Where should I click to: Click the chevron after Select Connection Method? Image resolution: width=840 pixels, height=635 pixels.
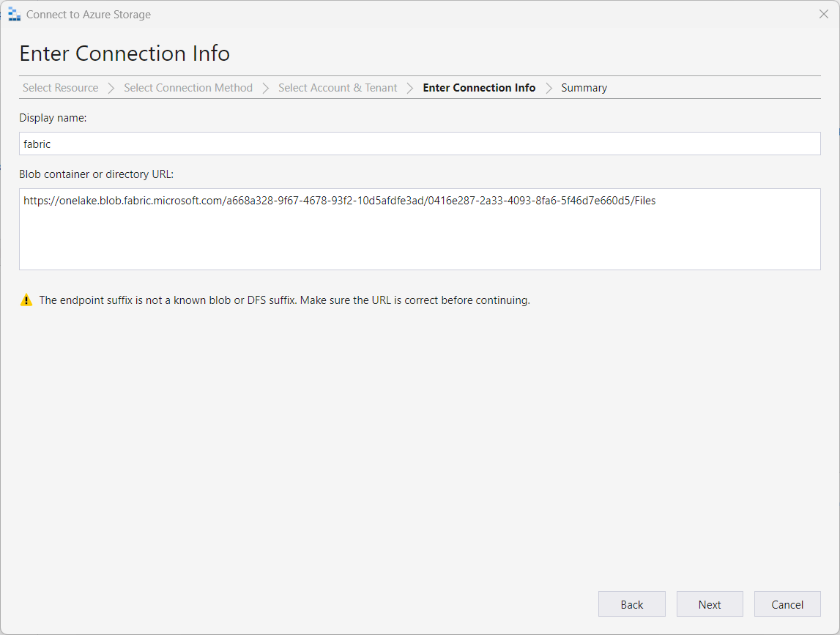coord(266,88)
